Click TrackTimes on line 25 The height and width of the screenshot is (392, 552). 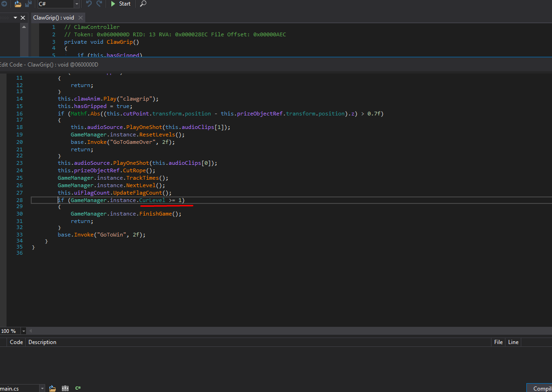click(143, 178)
